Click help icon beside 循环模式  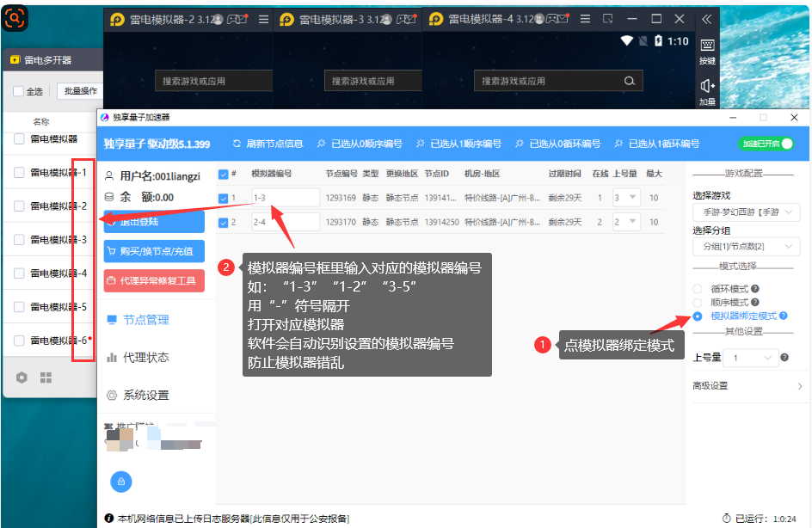755,288
